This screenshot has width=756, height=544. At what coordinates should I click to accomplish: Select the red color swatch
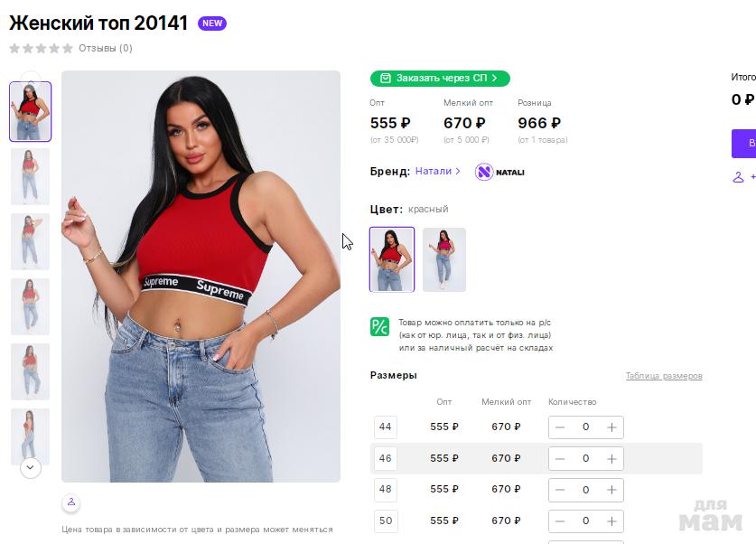392,259
